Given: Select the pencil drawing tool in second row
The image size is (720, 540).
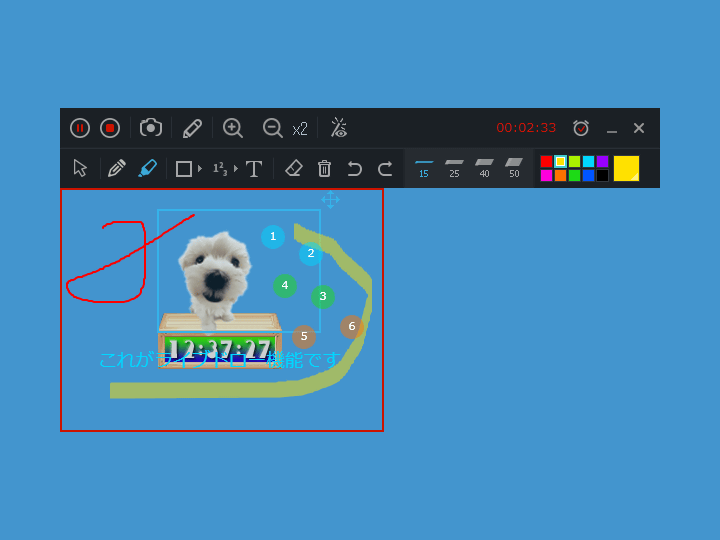Looking at the screenshot, I should 117,168.
